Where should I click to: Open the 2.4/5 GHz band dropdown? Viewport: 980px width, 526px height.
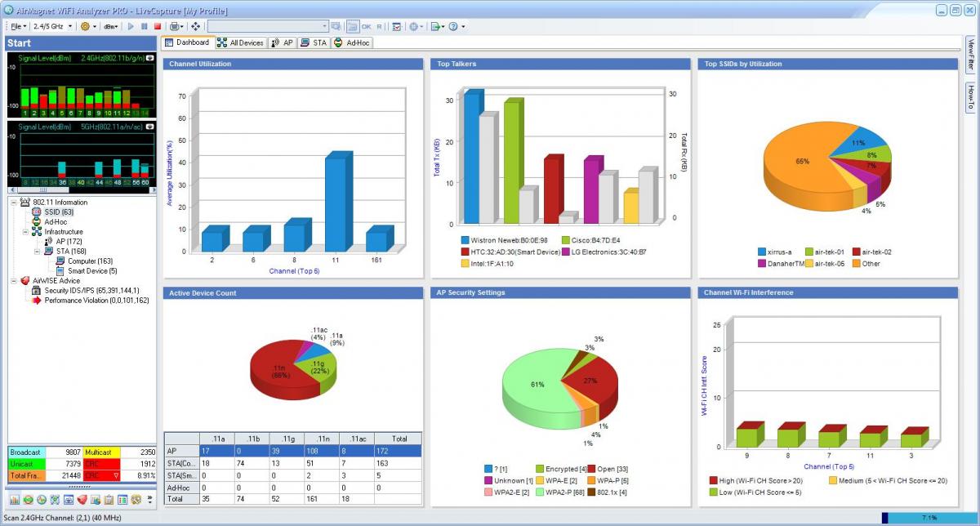click(x=52, y=26)
